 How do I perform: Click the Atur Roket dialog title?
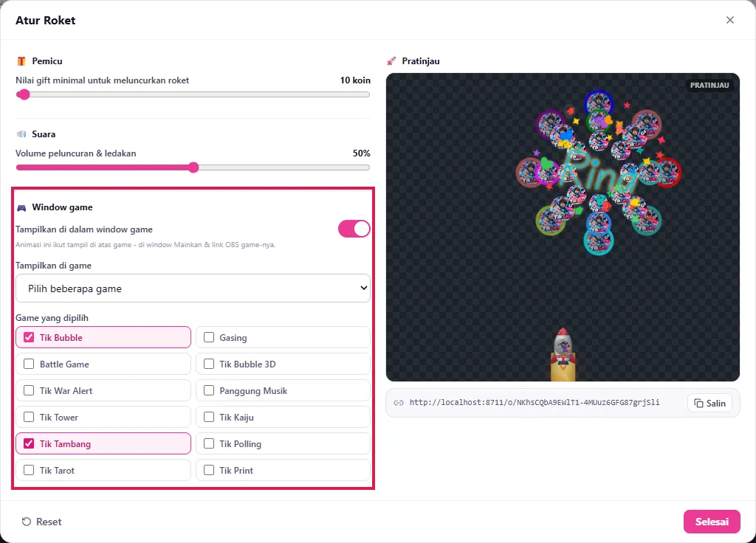coord(45,20)
